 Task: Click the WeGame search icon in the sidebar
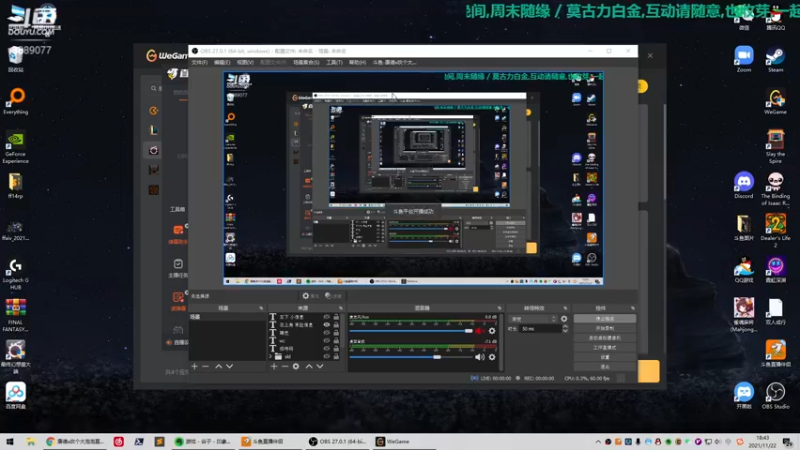154,88
